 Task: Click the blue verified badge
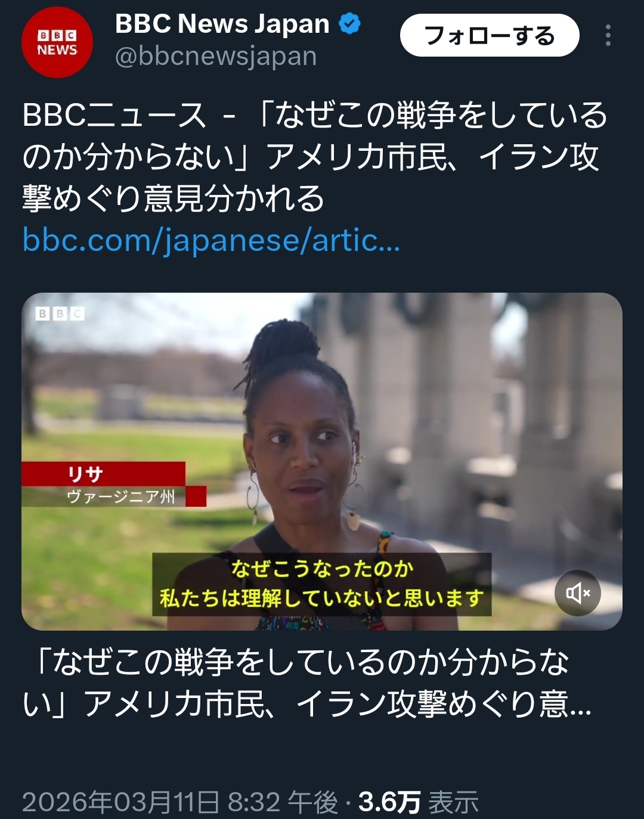pyautogui.click(x=350, y=24)
